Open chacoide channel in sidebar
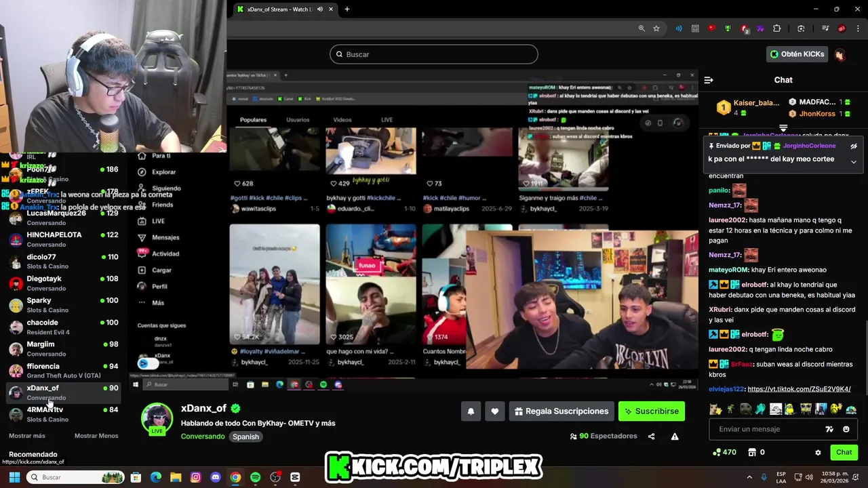Screen dimensions: 868x488 click(x=64, y=327)
